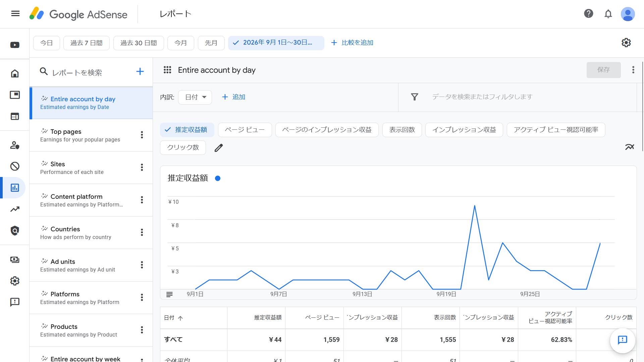Open the help question mark icon

(x=589, y=14)
